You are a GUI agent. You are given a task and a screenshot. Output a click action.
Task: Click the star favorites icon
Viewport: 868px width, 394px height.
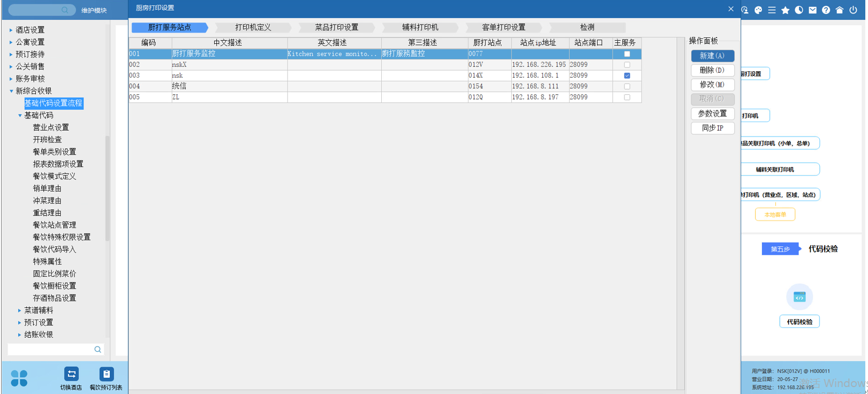(785, 10)
